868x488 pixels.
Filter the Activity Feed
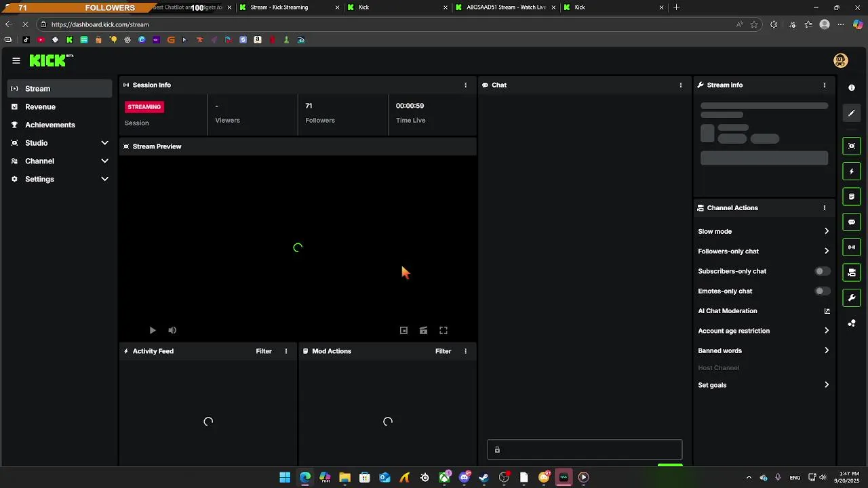(264, 351)
